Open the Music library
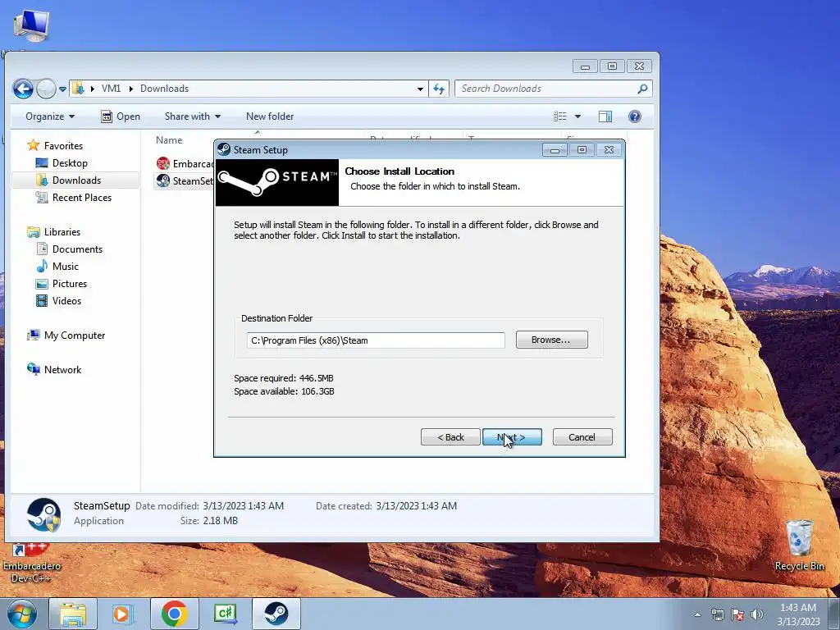840x630 pixels. pos(57,267)
